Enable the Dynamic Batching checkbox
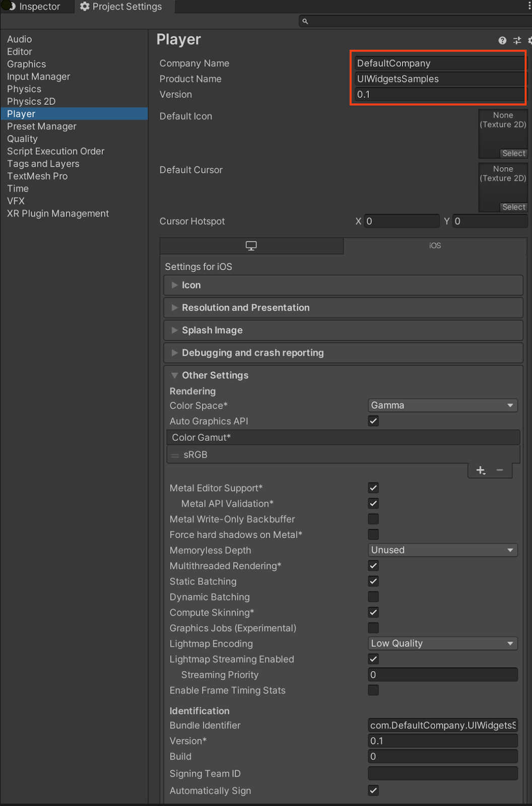 pyautogui.click(x=373, y=597)
